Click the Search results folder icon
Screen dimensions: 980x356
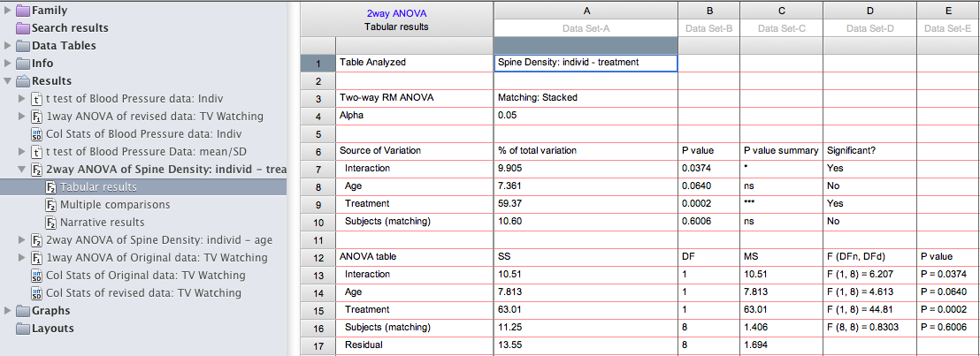[23, 28]
